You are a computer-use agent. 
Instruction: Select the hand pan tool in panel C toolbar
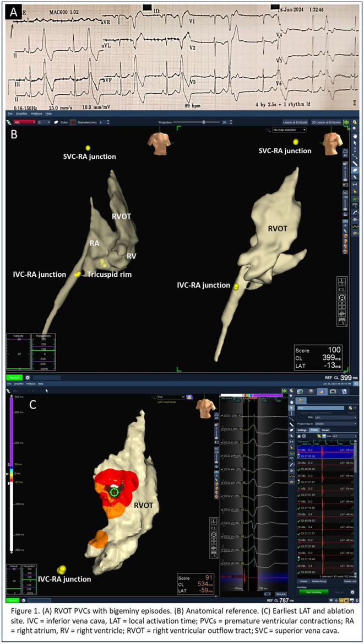tap(291, 402)
